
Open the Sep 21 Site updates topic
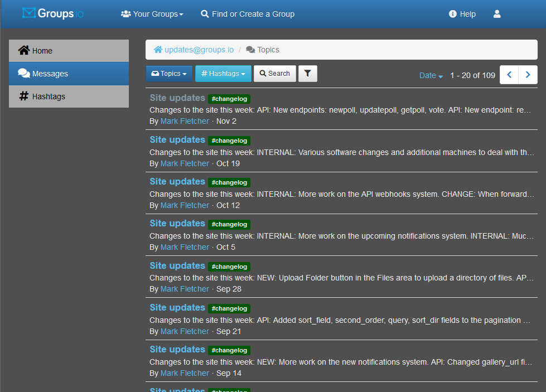pyautogui.click(x=177, y=307)
